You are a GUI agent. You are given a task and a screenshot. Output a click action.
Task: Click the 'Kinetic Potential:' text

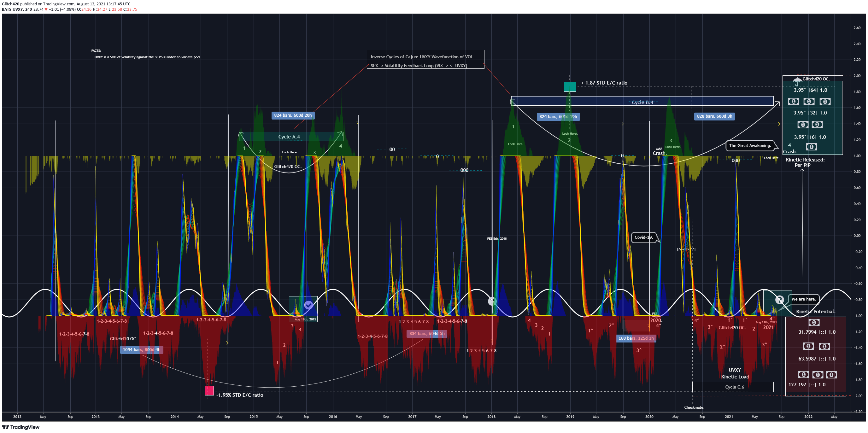click(815, 311)
